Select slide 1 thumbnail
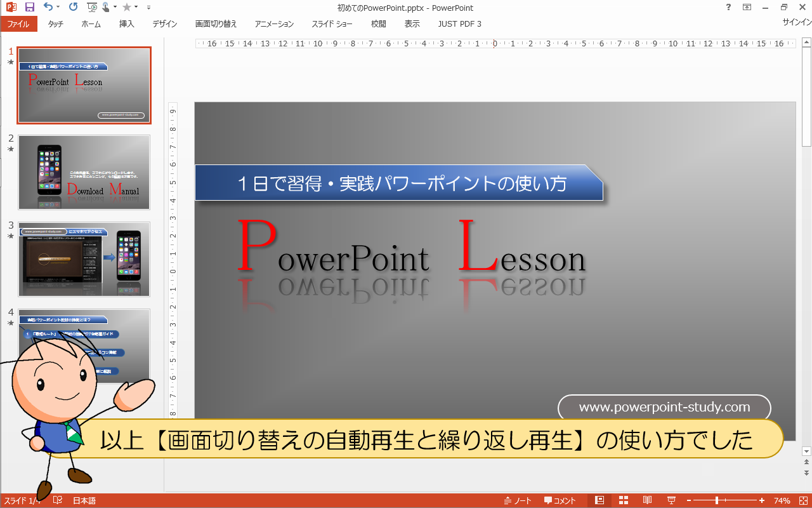 click(84, 85)
